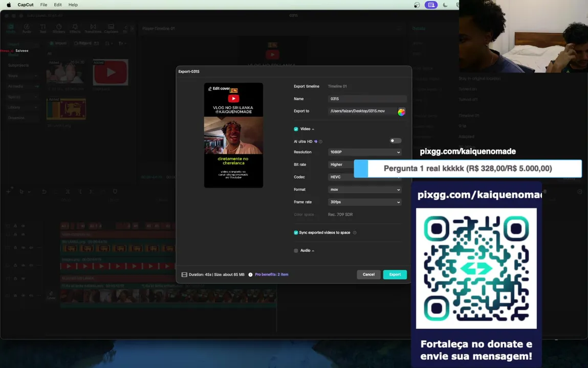The image size is (588, 368).
Task: Click lock icon on the top timeline track
Action: pyautogui.click(x=15, y=226)
